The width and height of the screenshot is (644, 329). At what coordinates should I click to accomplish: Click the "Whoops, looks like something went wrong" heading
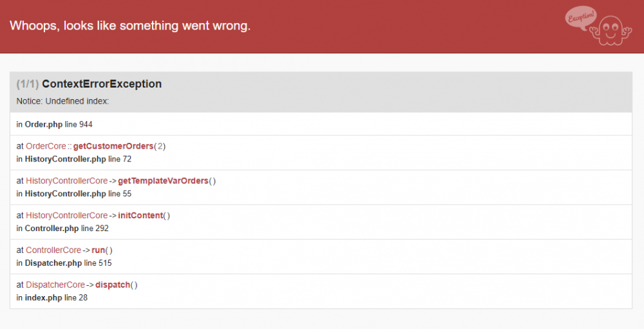pyautogui.click(x=130, y=26)
